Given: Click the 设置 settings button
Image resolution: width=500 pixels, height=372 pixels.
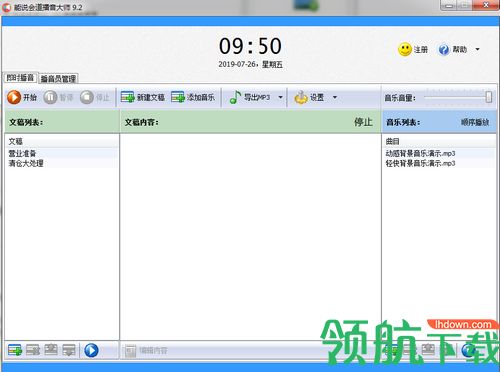Looking at the screenshot, I should coord(309,97).
